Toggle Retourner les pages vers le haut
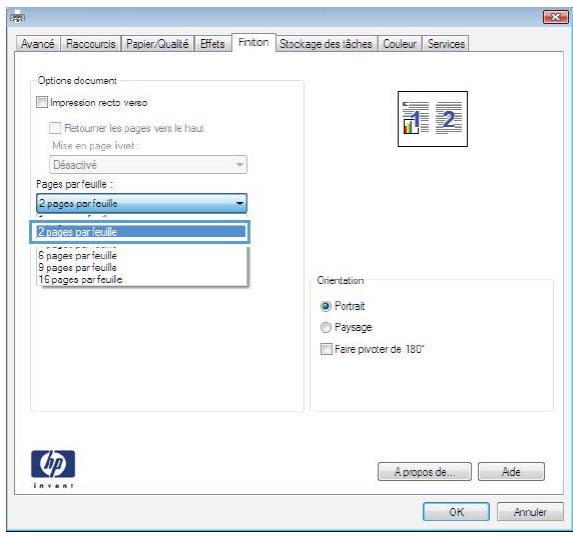 pyautogui.click(x=54, y=128)
